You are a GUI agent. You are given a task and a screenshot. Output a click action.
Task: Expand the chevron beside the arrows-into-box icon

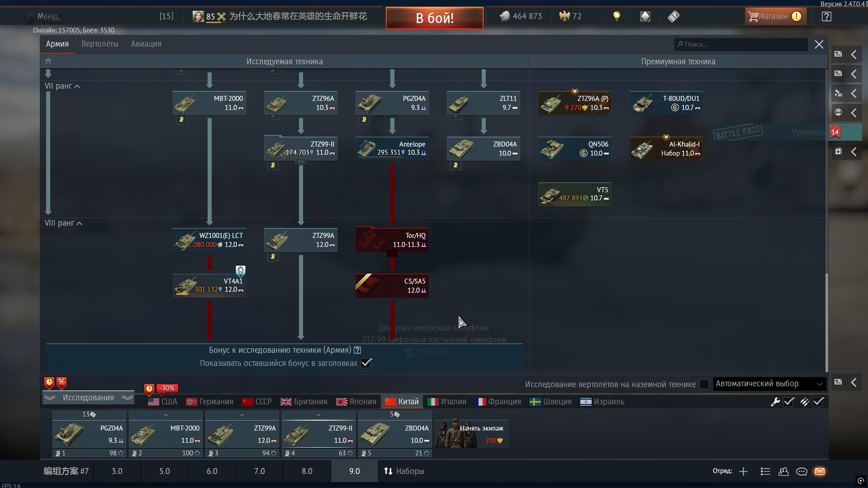click(x=854, y=93)
